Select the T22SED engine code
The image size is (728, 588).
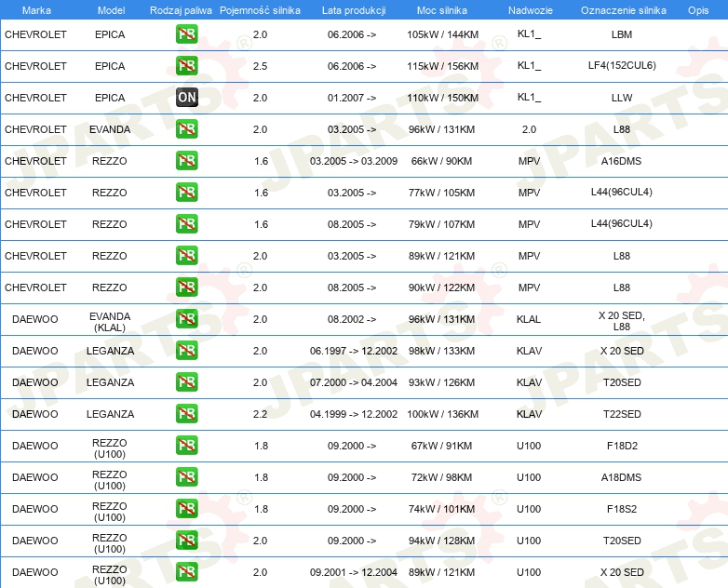click(x=622, y=414)
